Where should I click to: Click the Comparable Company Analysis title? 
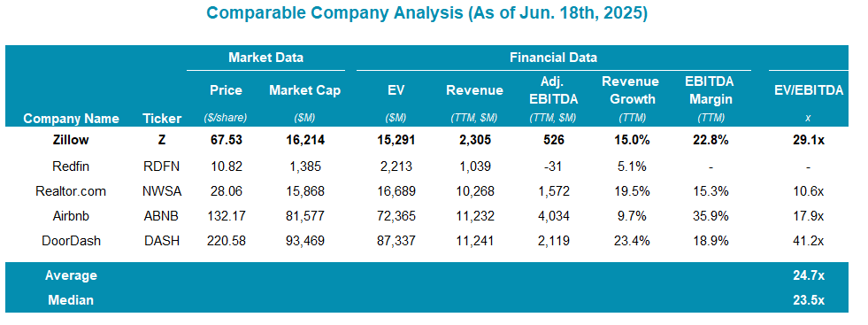[426, 13]
